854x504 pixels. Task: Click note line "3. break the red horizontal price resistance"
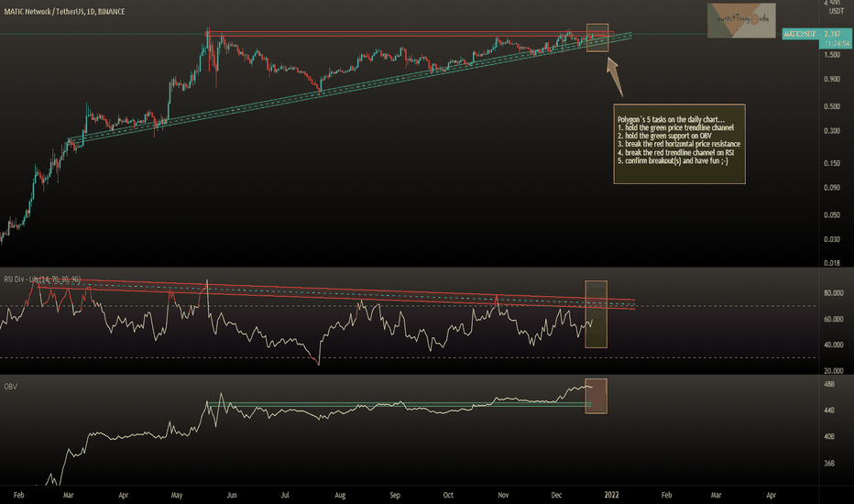pos(679,144)
